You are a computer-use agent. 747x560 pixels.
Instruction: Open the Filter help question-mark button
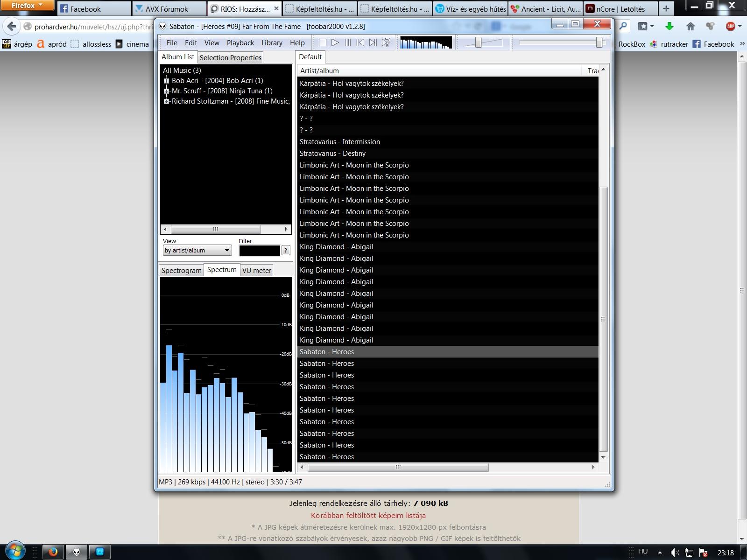[286, 251]
